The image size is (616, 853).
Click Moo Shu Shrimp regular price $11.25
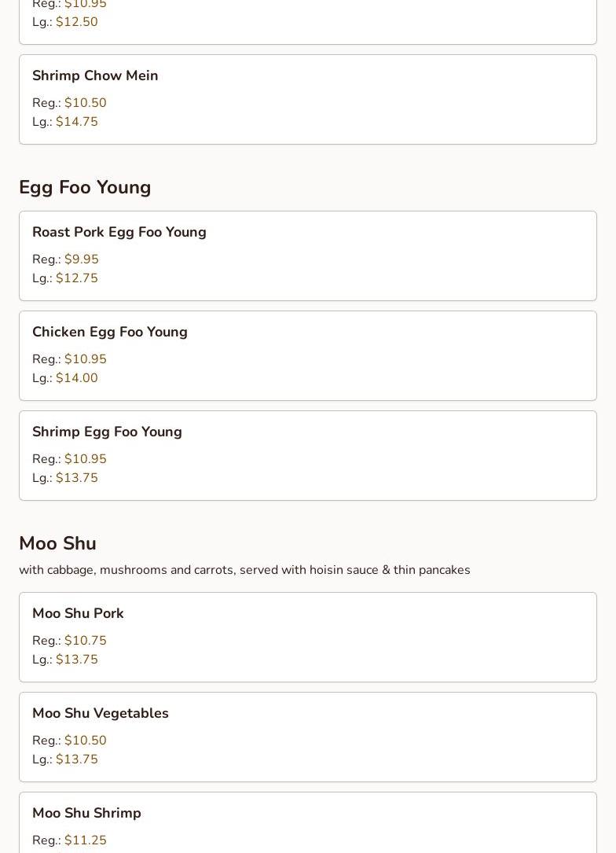click(85, 840)
